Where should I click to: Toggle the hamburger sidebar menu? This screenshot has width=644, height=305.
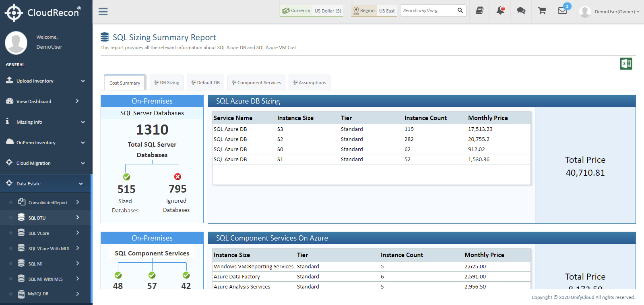coord(103,12)
